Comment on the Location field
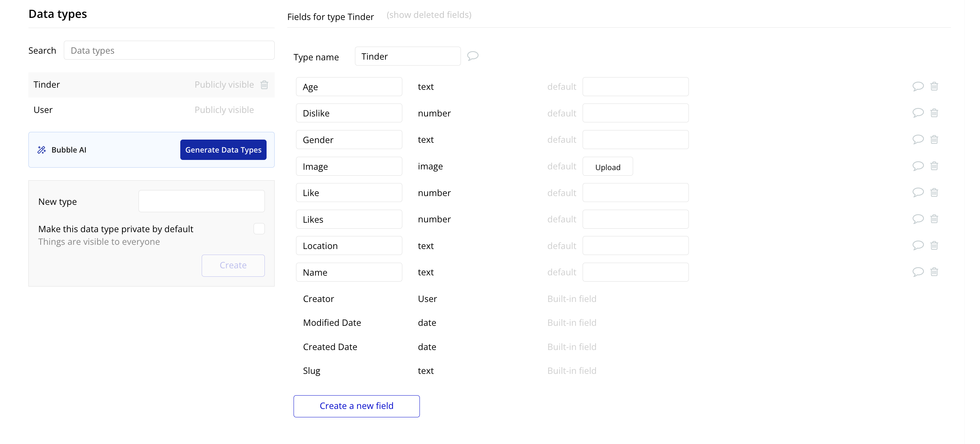980x444 pixels. [x=918, y=245]
